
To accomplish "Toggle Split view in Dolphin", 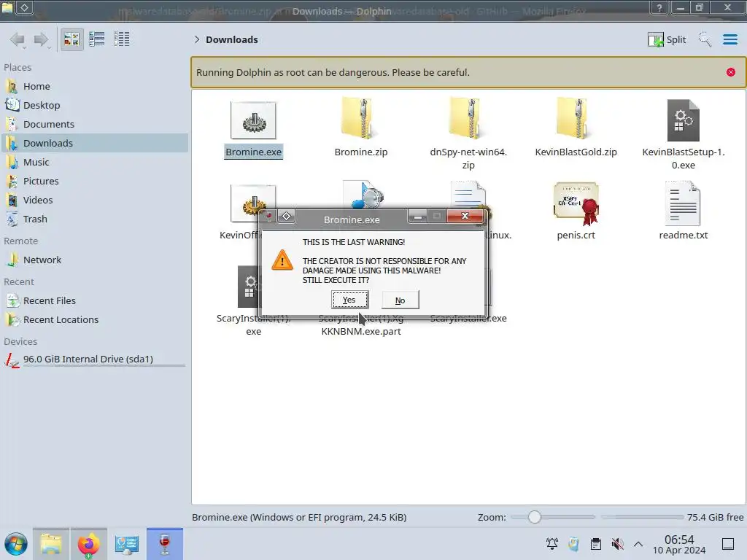I will click(x=667, y=39).
